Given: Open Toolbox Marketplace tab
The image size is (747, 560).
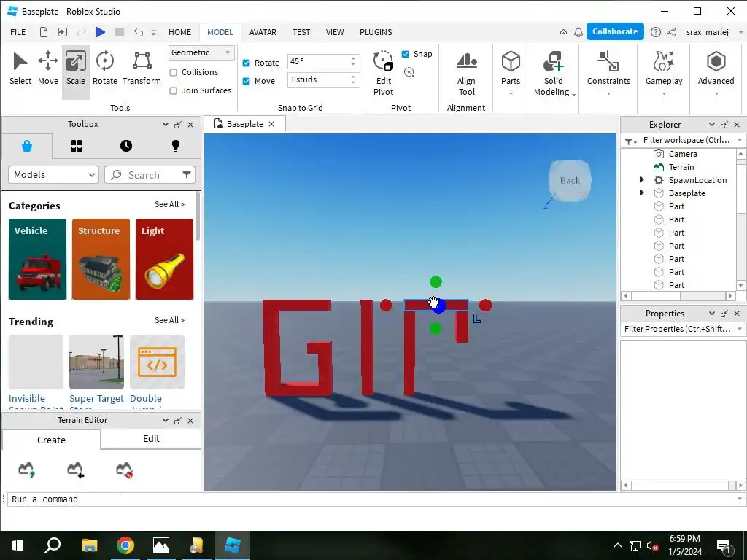Looking at the screenshot, I should tap(27, 146).
